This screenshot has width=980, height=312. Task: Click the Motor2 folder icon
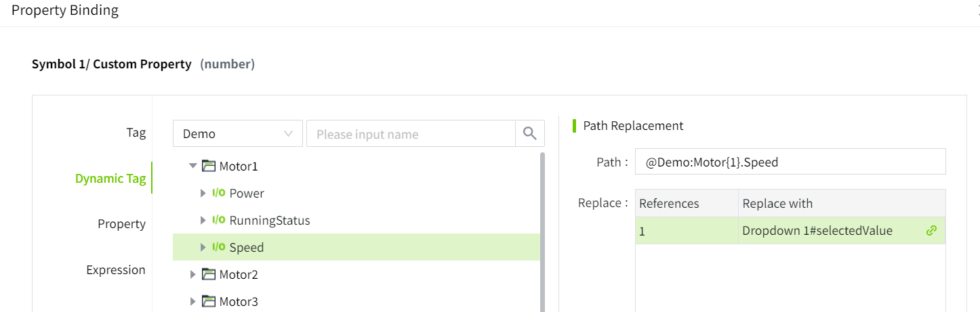[209, 274]
